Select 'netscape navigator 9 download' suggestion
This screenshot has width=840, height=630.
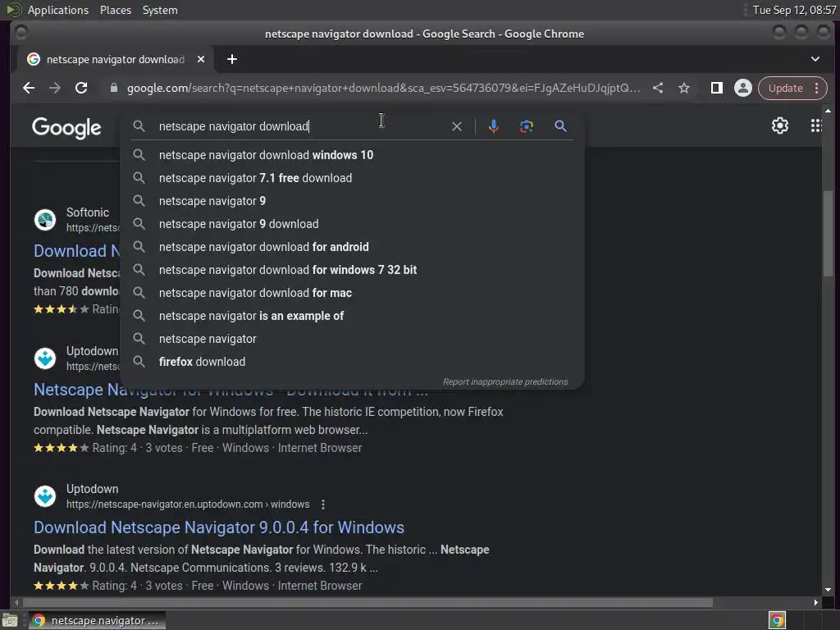coord(353,224)
